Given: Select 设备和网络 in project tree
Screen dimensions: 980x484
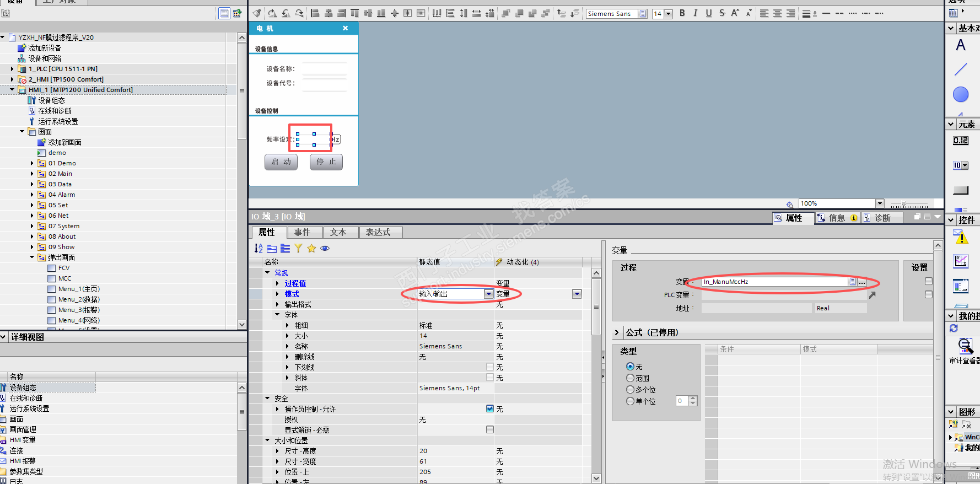Looking at the screenshot, I should (x=45, y=58).
